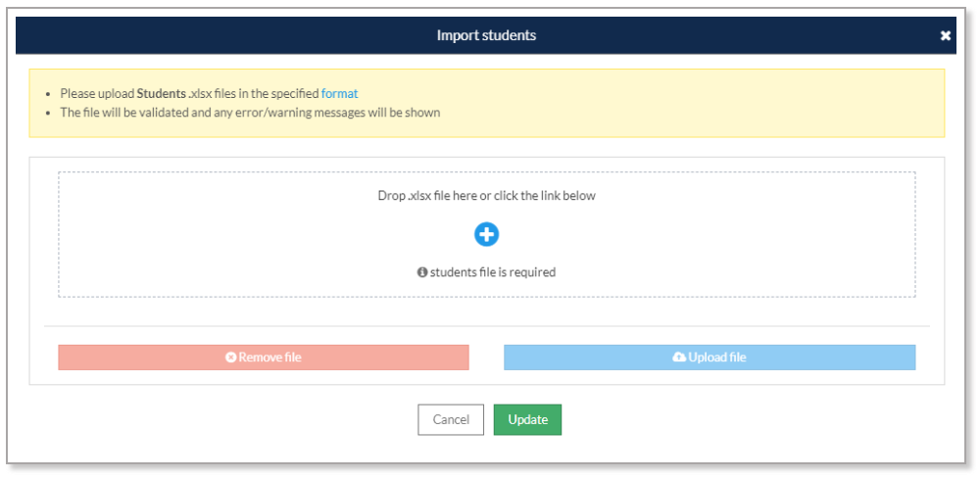Image resolution: width=980 pixels, height=478 pixels.
Task: Click the cloud upload icon on Upload file
Action: [679, 358]
